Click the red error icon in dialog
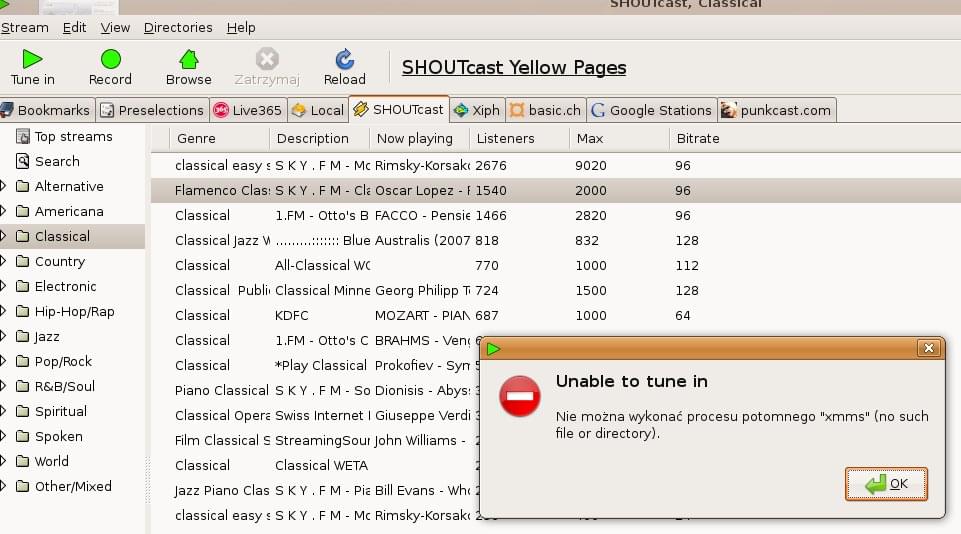 520,396
